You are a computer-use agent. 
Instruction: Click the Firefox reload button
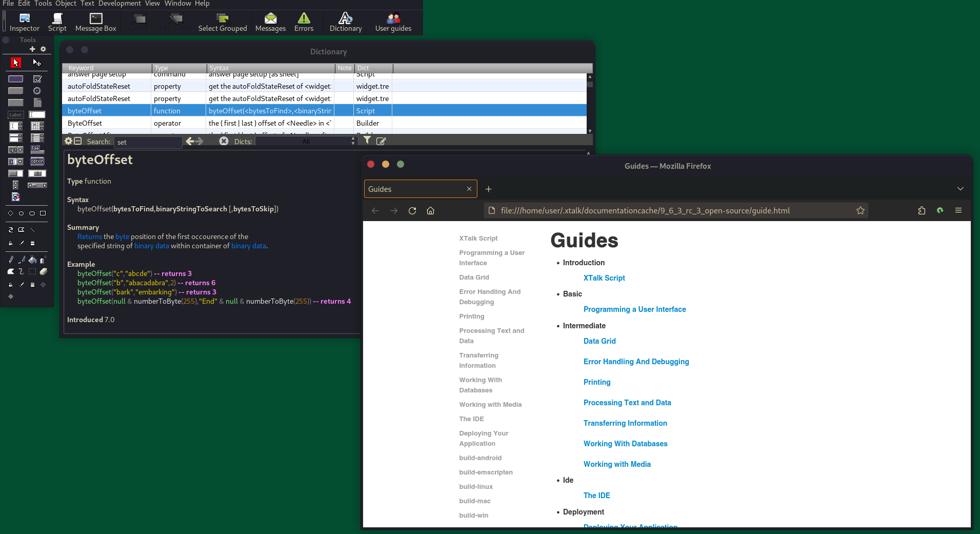412,211
